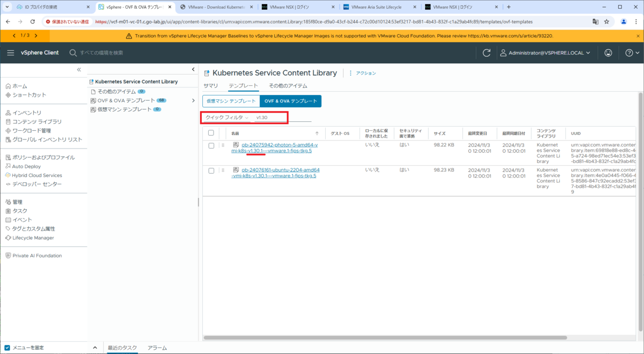Check the ubuntu-2204 template row checkbox
Screen dimensions: 644x354
[211, 171]
